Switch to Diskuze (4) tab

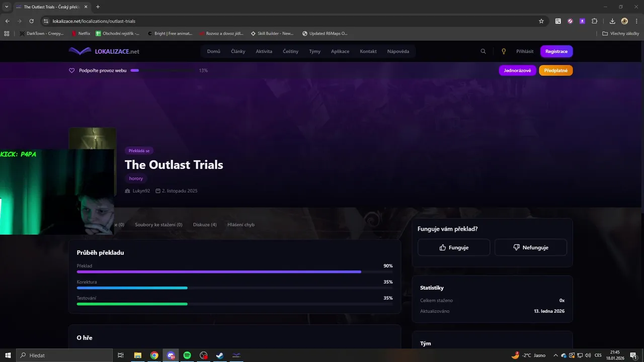205,225
